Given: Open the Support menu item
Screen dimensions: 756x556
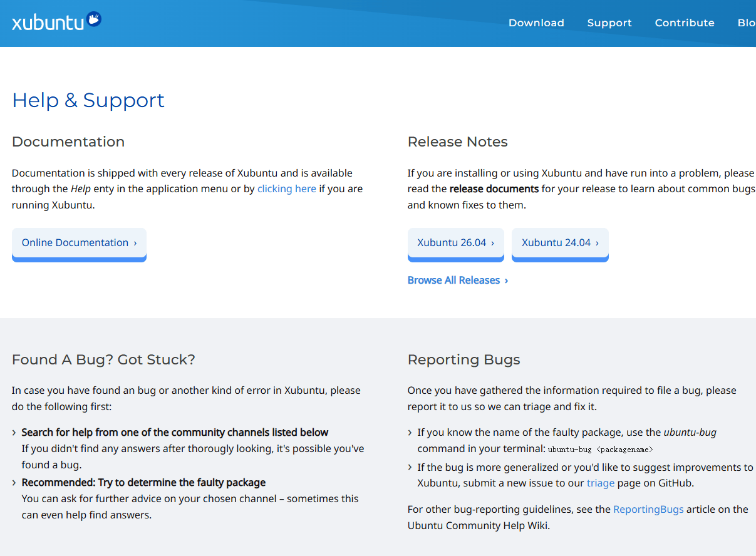Looking at the screenshot, I should point(609,23).
